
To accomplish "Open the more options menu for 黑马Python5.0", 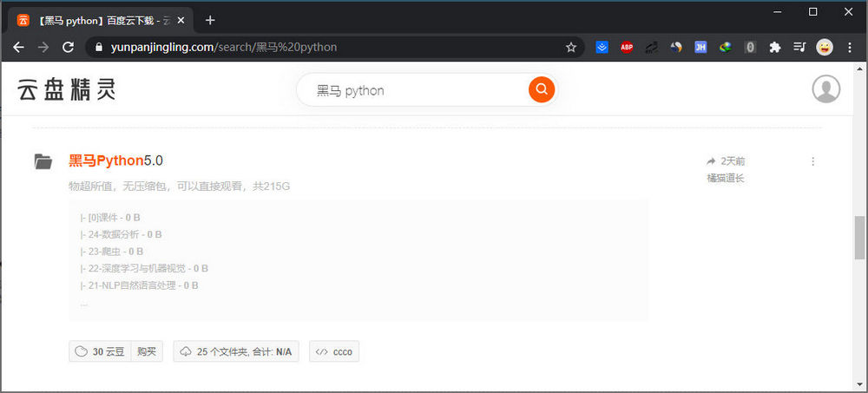I will [x=812, y=161].
